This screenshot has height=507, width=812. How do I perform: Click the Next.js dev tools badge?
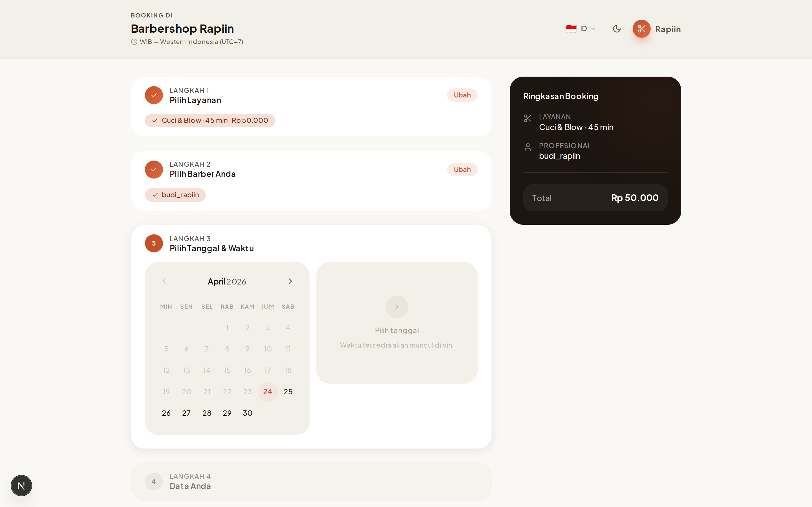21,485
